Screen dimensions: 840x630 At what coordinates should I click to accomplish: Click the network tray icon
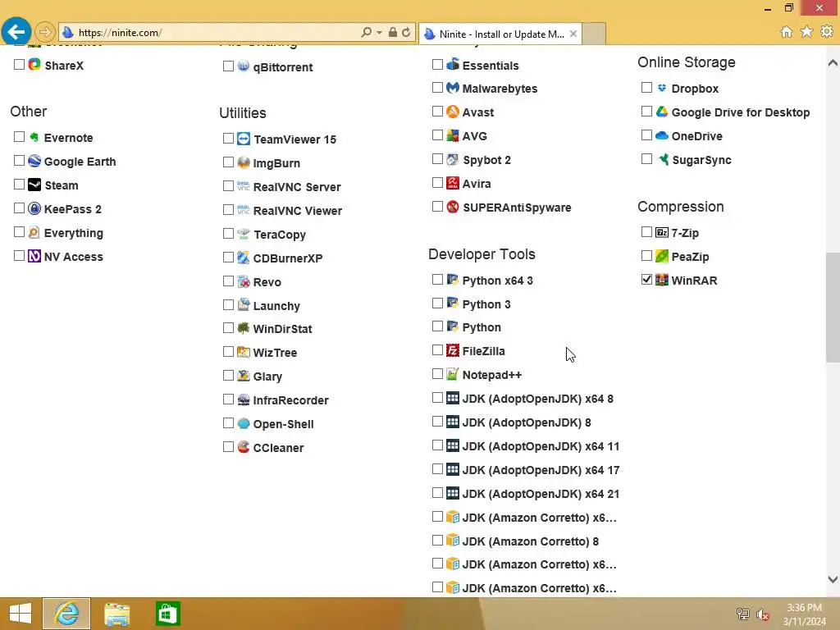click(742, 614)
